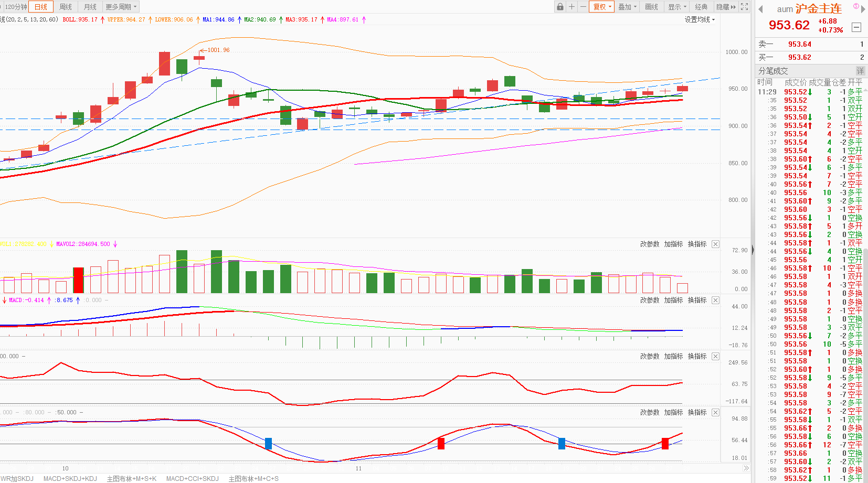Click 加指标 in the MACD panel

point(673,300)
